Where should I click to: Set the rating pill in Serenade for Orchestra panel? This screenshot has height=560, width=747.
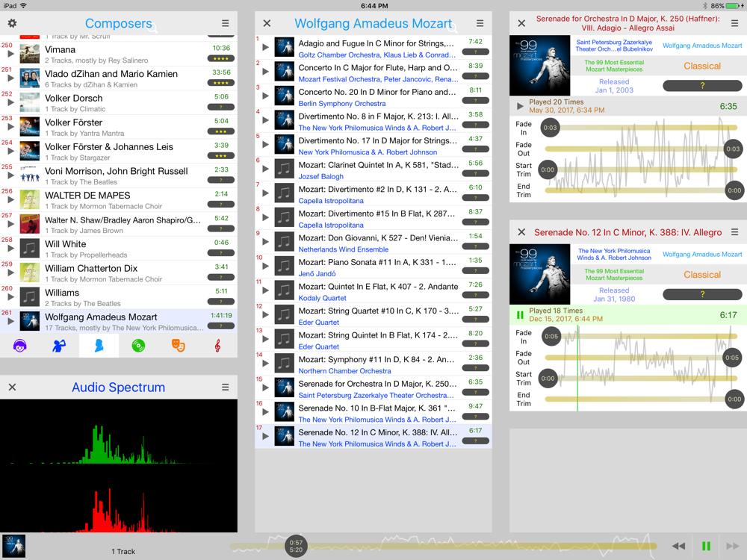[702, 86]
